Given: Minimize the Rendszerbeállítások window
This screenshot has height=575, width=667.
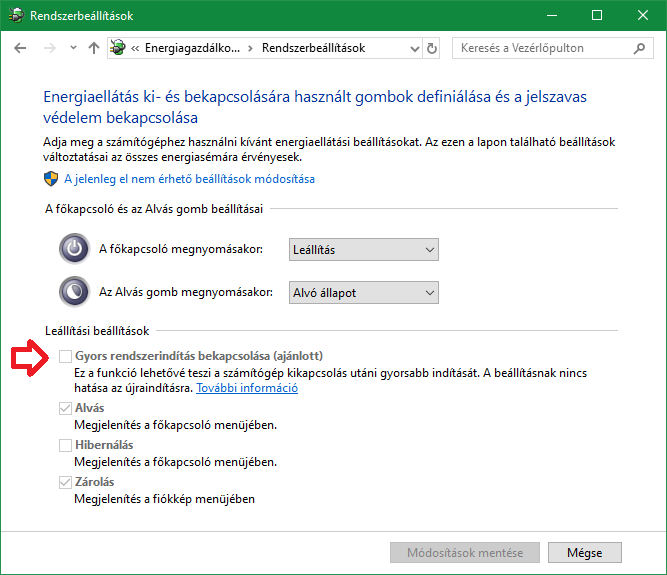Looking at the screenshot, I should 552,15.
